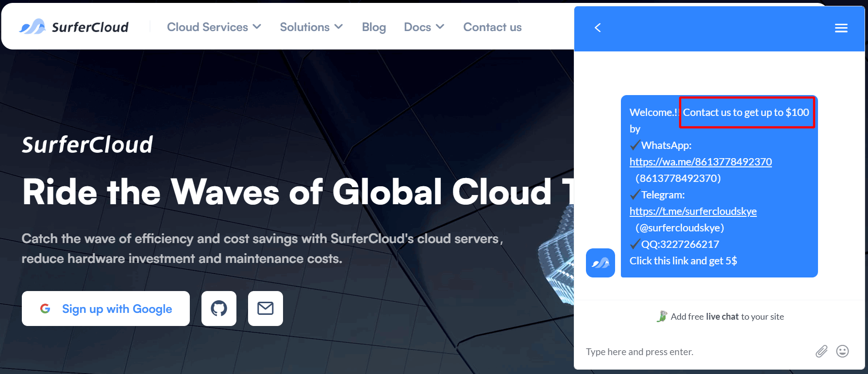Go to the Blog page
Image resolution: width=868 pixels, height=374 pixels.
[x=374, y=27]
